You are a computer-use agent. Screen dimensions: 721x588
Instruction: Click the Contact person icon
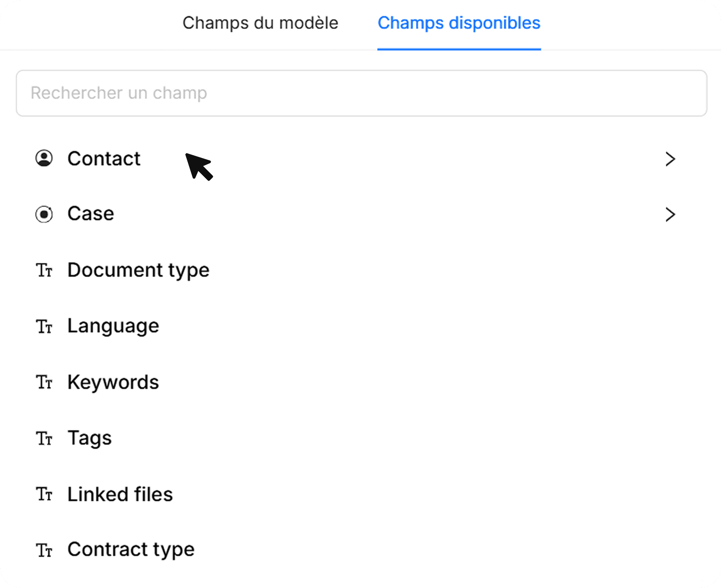44,159
